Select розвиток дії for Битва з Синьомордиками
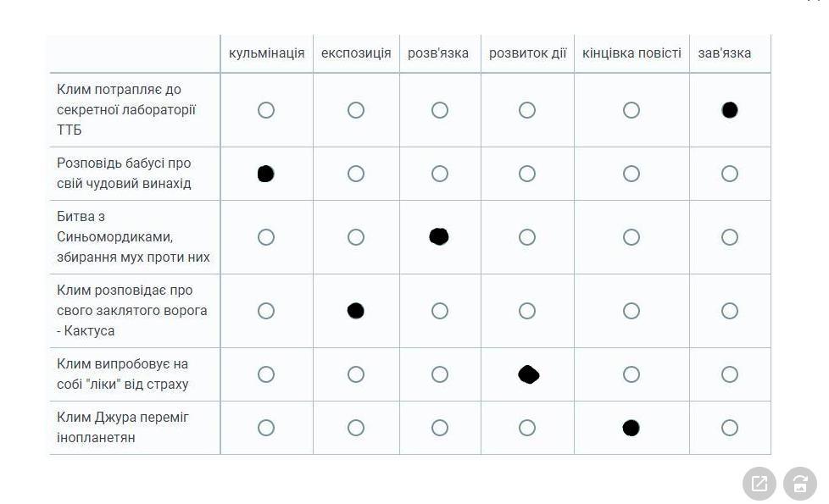The height and width of the screenshot is (504, 829). 527,237
